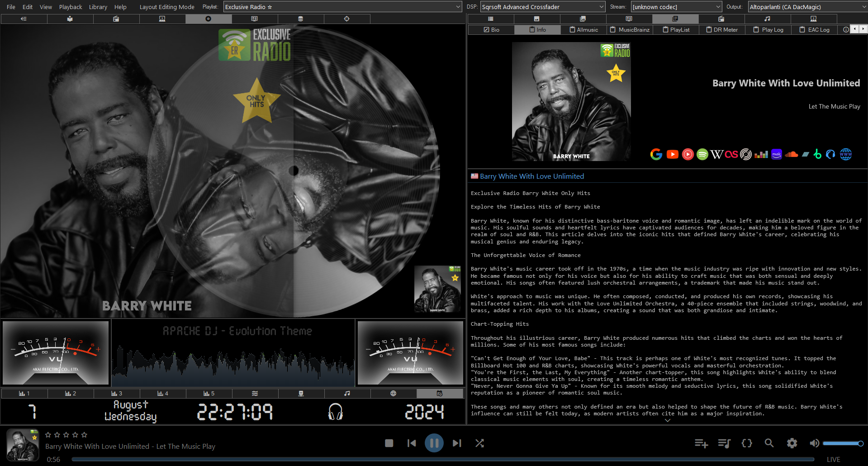The width and height of the screenshot is (868, 466).
Task: Open the Output device dropdown
Action: point(807,7)
